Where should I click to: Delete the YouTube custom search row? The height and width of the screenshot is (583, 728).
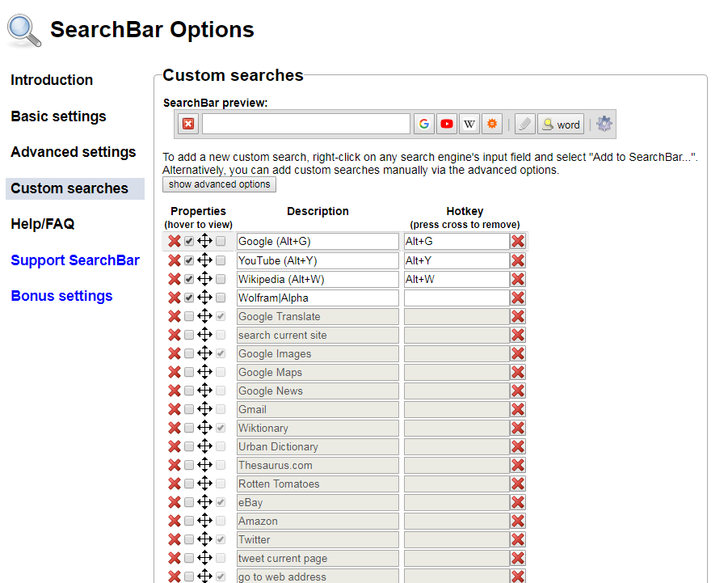[x=175, y=260]
